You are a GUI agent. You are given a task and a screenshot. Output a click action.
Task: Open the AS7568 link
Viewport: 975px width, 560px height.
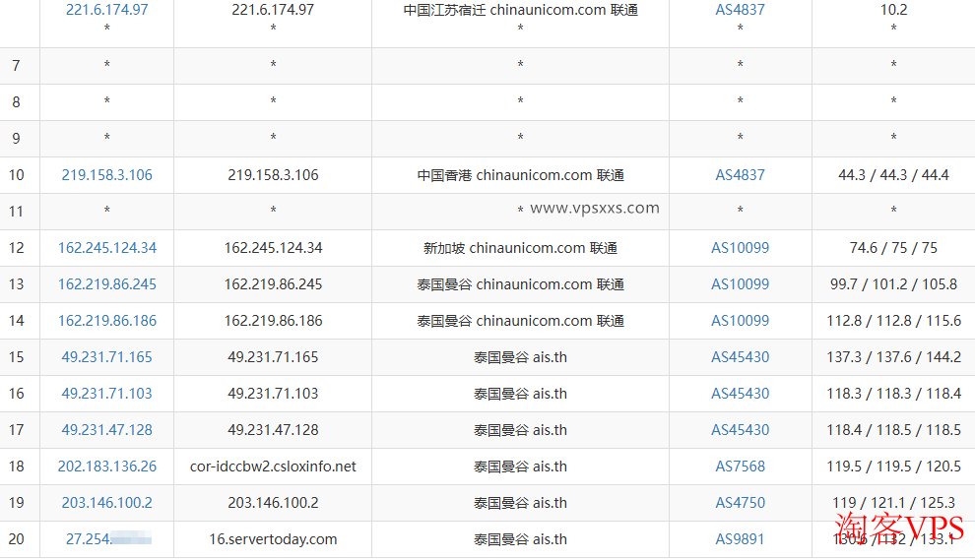tap(740, 467)
